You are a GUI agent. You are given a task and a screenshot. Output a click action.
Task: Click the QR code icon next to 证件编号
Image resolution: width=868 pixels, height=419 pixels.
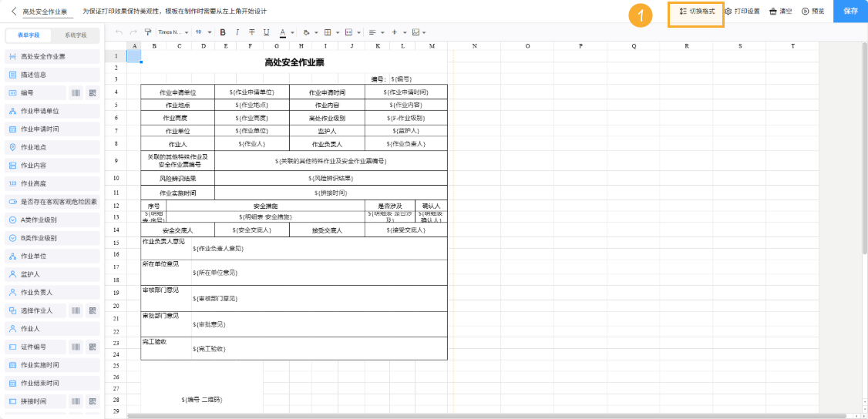(93, 347)
